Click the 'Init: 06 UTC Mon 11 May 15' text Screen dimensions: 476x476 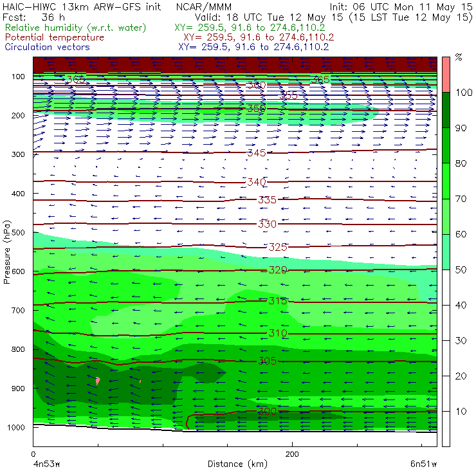401,6
